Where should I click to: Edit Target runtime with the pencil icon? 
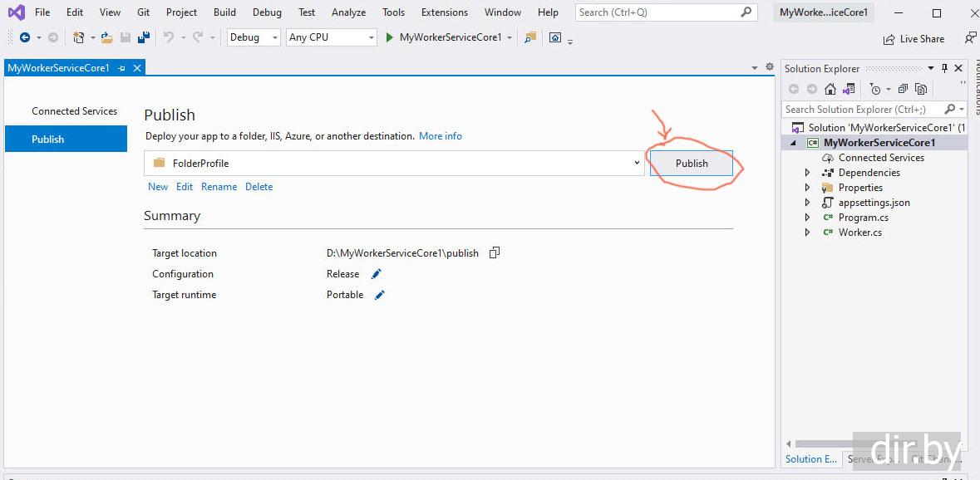[x=380, y=295]
